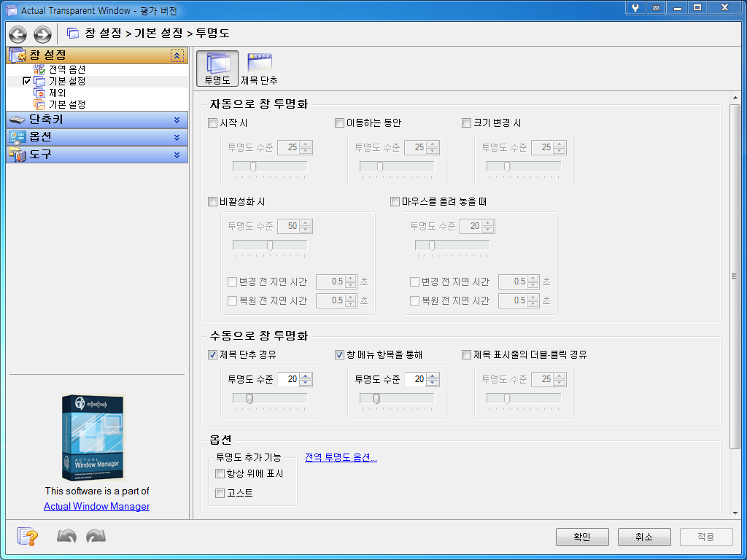Screen dimensions: 747x560
Task: Check 고스트 option
Action: pos(220,494)
